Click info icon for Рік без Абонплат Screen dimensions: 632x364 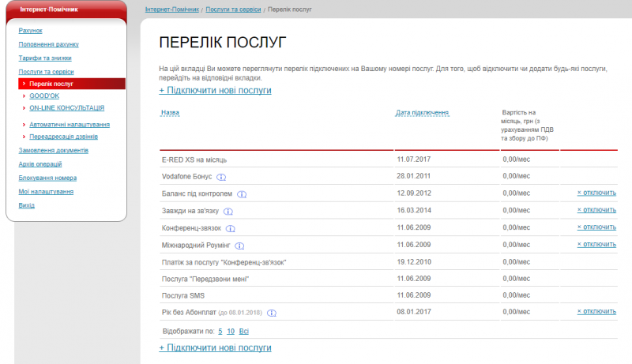[x=272, y=313]
